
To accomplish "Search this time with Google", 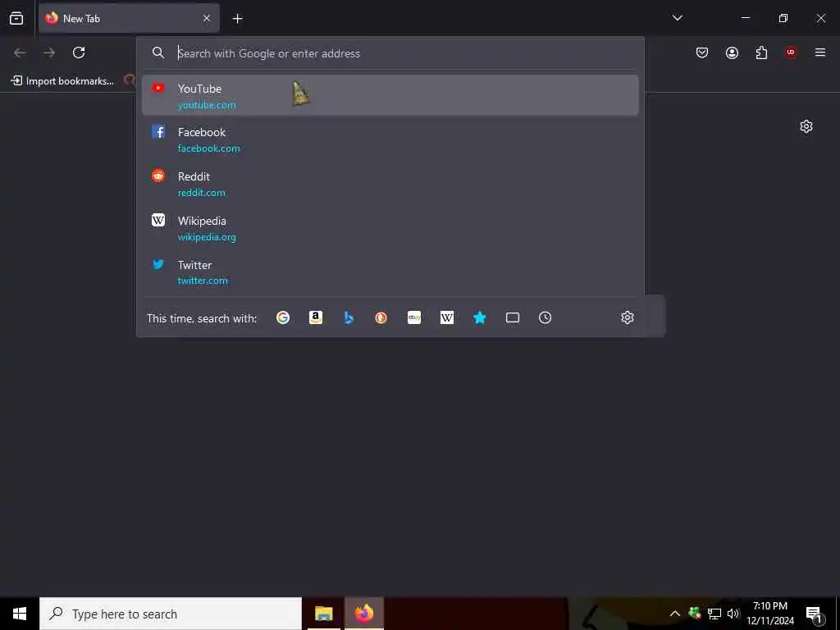I will (x=283, y=317).
